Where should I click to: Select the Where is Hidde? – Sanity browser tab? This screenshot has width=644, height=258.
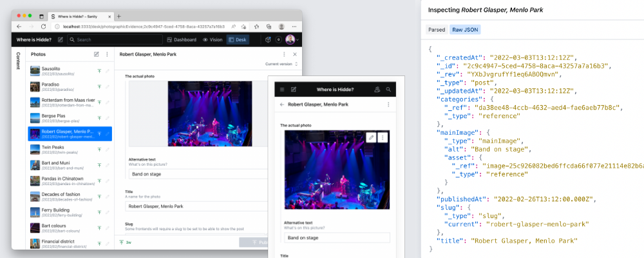[x=81, y=17]
